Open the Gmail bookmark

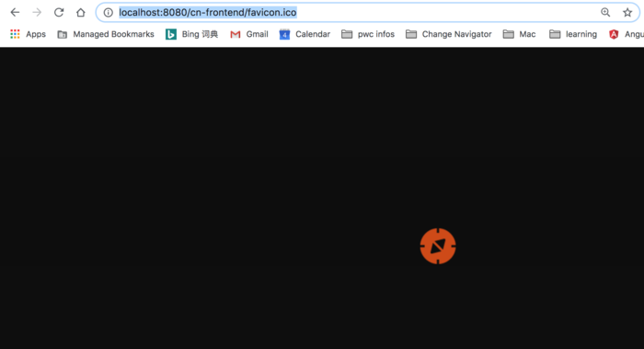pyautogui.click(x=249, y=34)
